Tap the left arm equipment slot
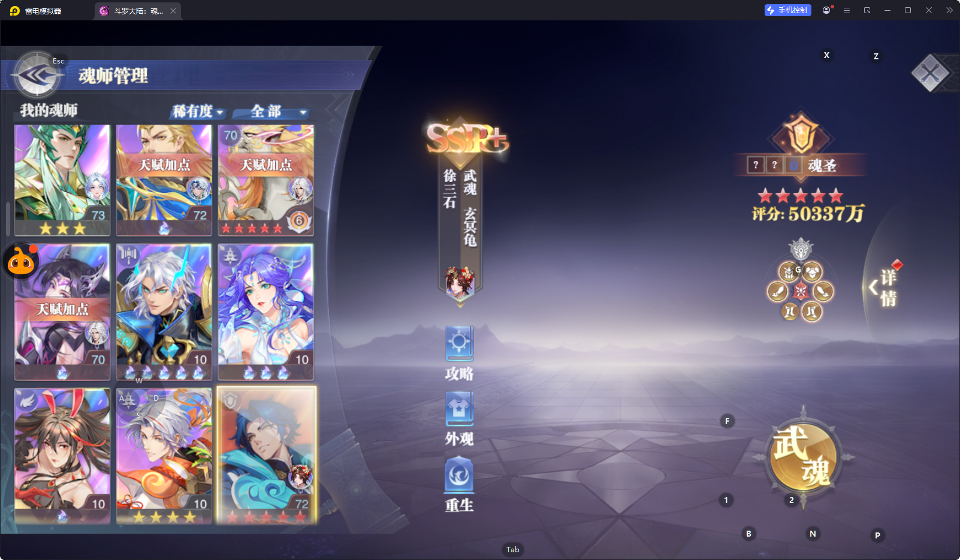This screenshot has width=960, height=560. tap(778, 292)
